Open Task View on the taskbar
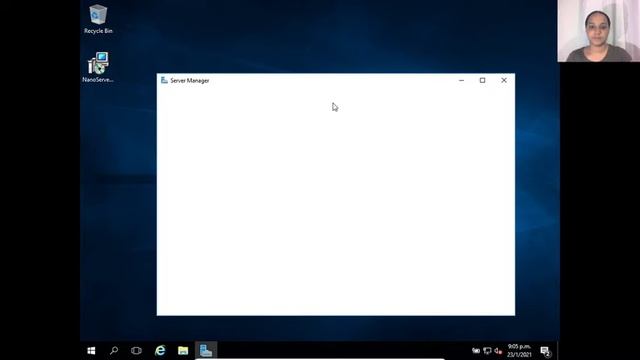Image resolution: width=640 pixels, height=360 pixels. 136,351
